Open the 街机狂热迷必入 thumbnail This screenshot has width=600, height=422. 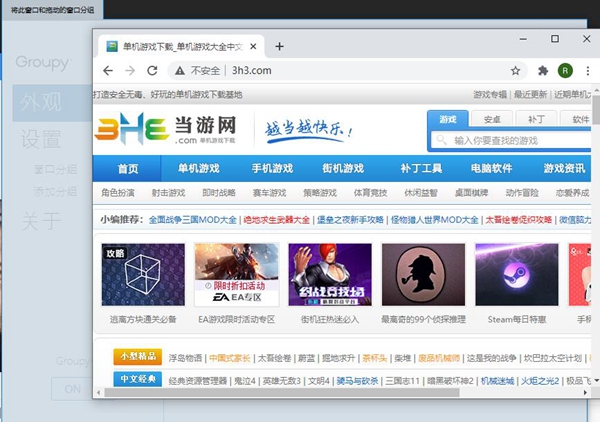pos(330,274)
